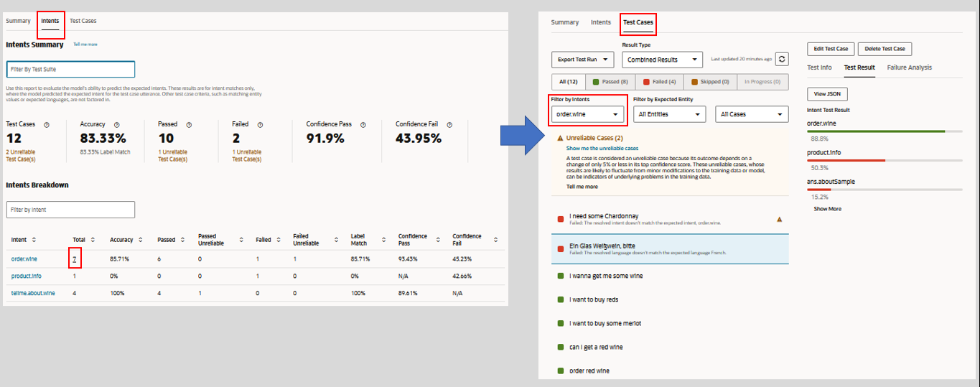Toggle the Passed (8) results filter
Image resolution: width=980 pixels, height=387 pixels.
610,82
